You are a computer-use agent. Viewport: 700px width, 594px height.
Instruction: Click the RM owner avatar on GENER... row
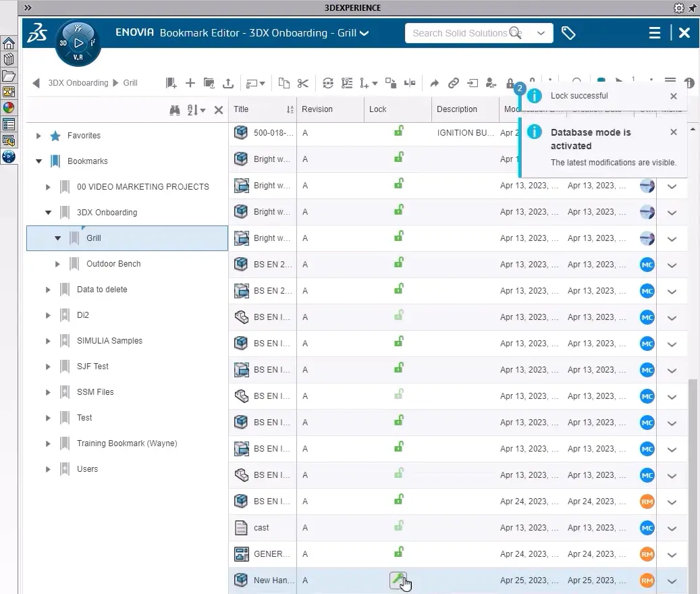(647, 554)
